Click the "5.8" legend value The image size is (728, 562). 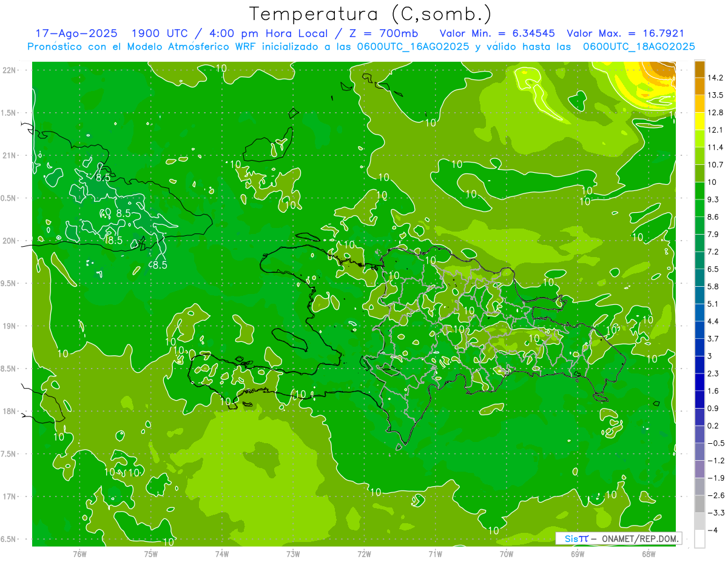[713, 286]
